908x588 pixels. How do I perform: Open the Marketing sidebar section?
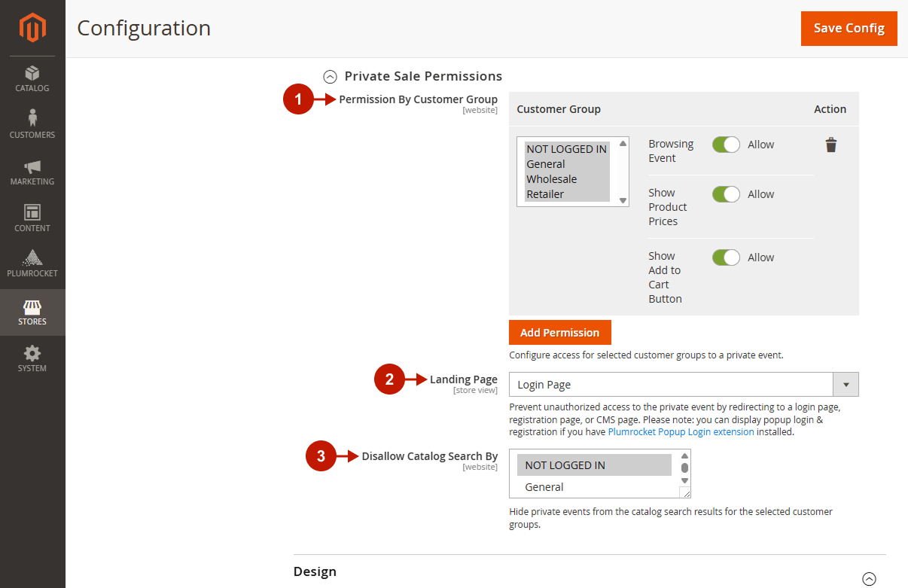click(32, 172)
